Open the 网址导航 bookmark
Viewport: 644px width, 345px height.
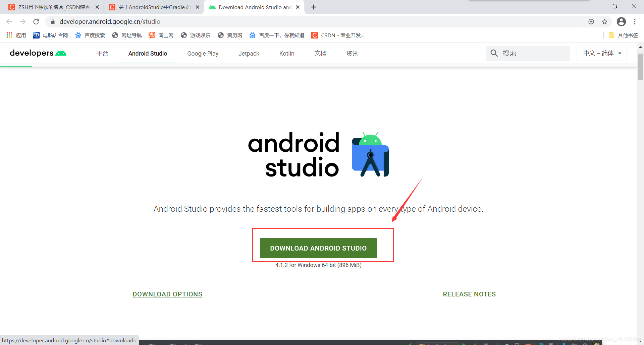(x=127, y=35)
